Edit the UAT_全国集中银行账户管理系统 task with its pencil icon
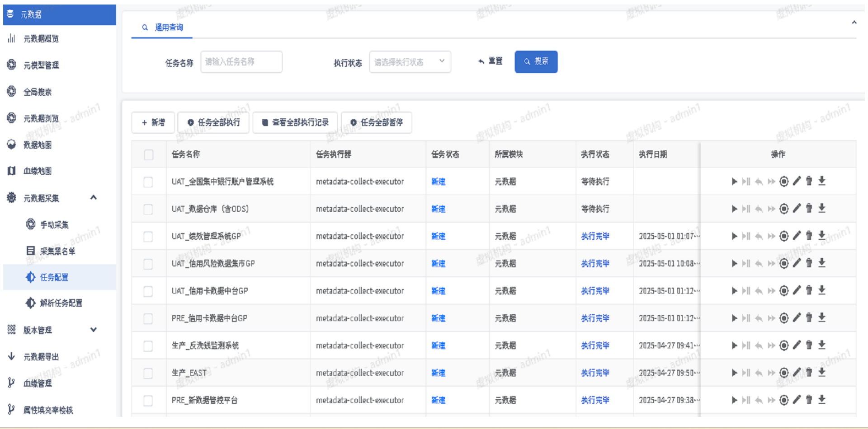The height and width of the screenshot is (429, 868). coord(797,181)
